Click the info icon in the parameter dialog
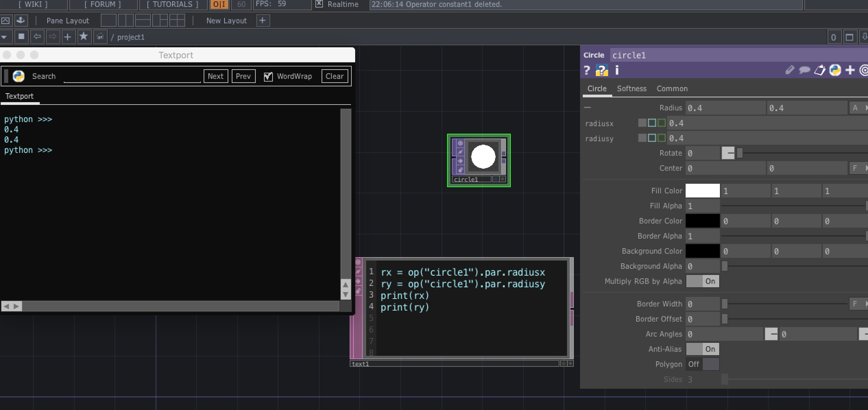The image size is (868, 410). point(617,71)
